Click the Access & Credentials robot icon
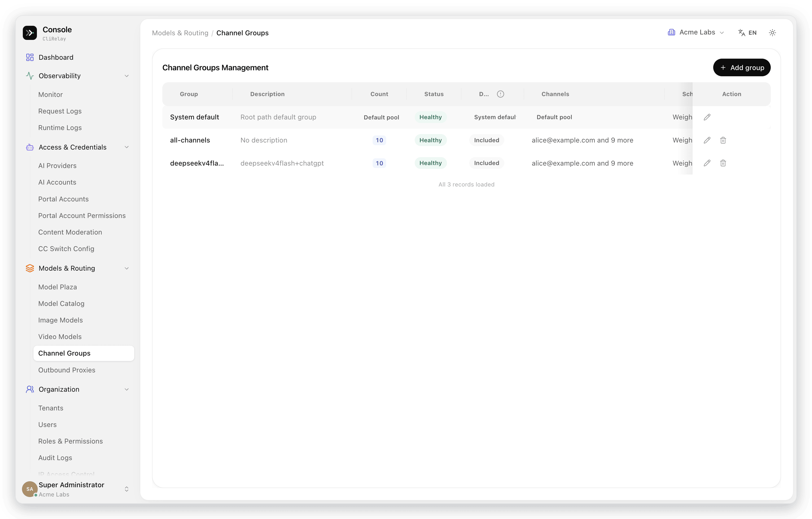Image resolution: width=812 pixels, height=519 pixels. (30, 147)
